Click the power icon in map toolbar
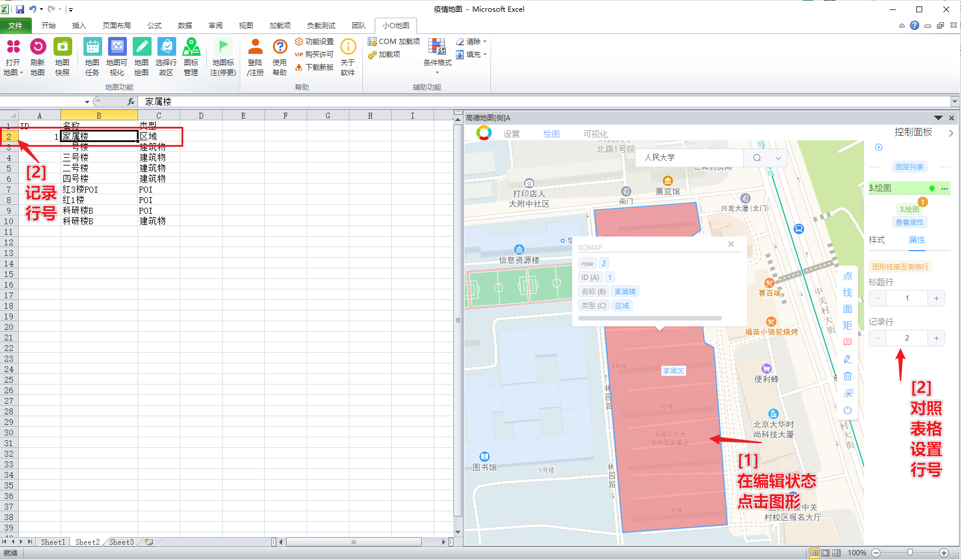Viewport: 961px width, 560px height. [848, 410]
